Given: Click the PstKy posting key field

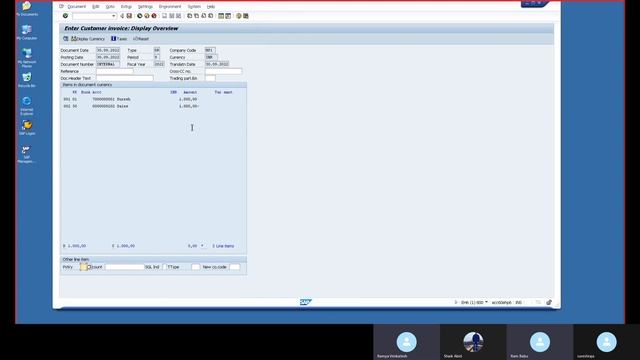Looking at the screenshot, I should (83, 267).
